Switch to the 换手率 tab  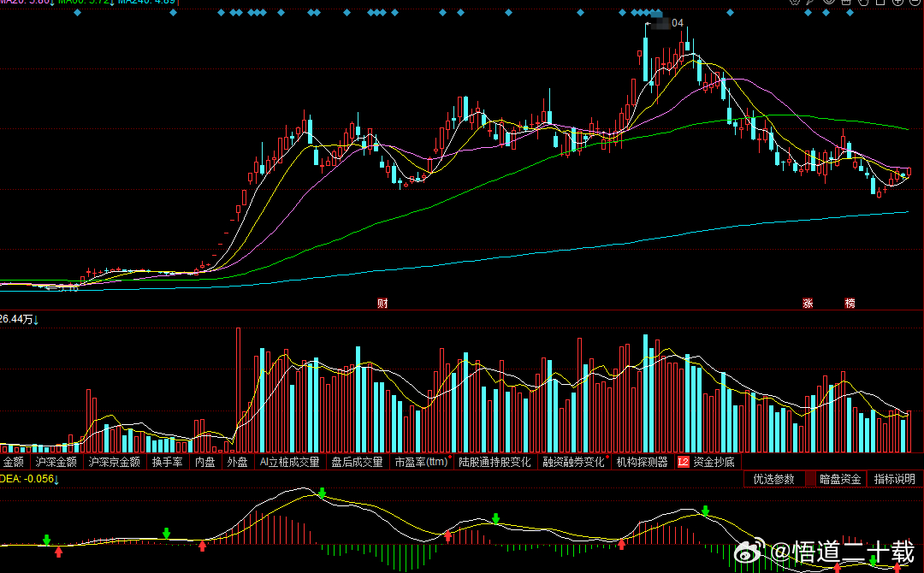click(168, 463)
